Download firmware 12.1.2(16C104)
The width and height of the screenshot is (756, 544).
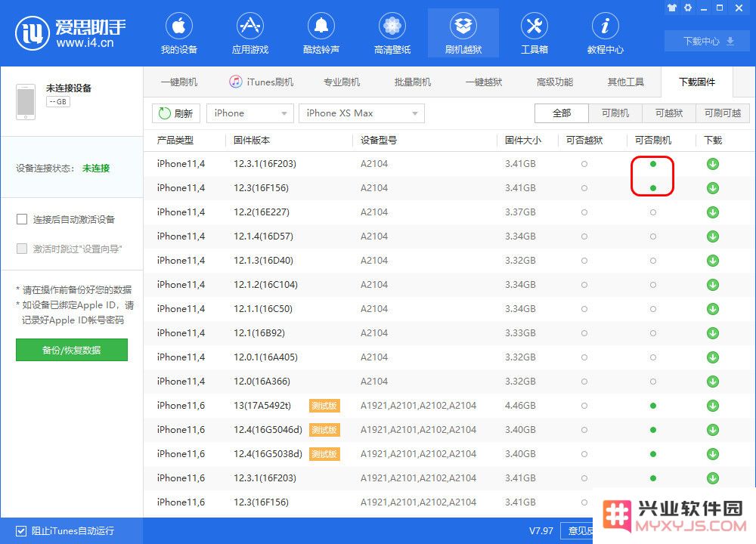point(713,285)
